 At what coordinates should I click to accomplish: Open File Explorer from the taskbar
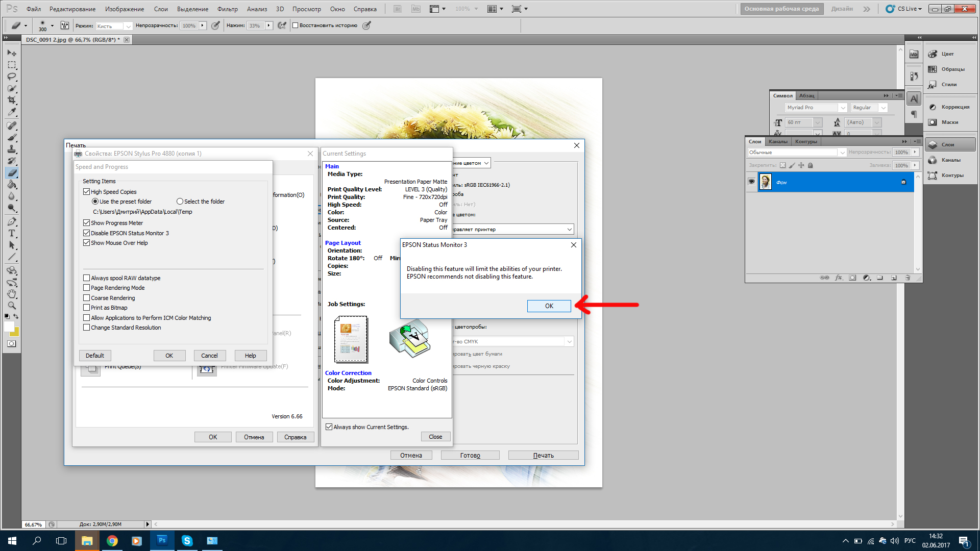click(87, 541)
